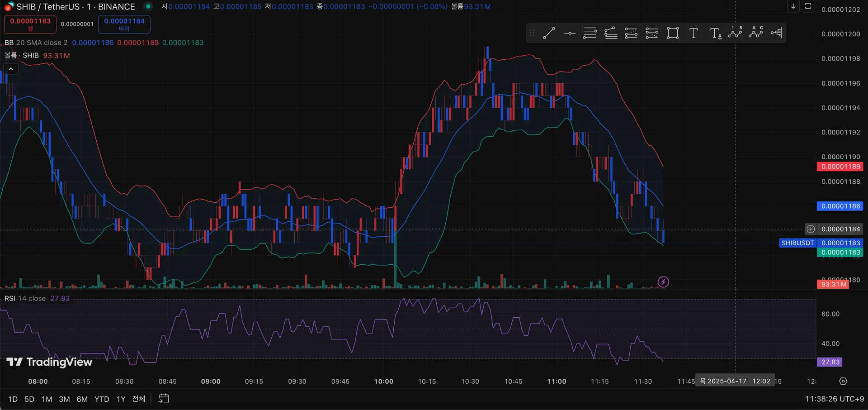868x410 pixels.
Task: Click the spread value 0.00000001
Action: click(77, 24)
